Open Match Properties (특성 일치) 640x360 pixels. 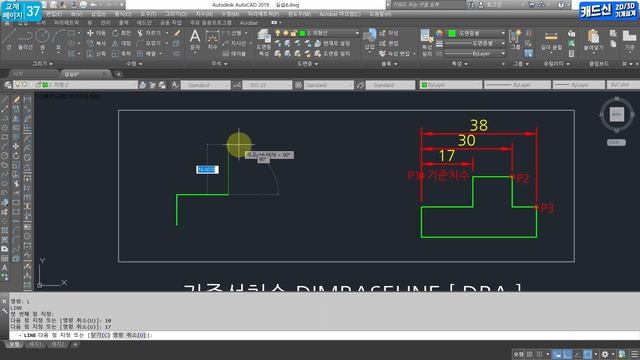427,43
